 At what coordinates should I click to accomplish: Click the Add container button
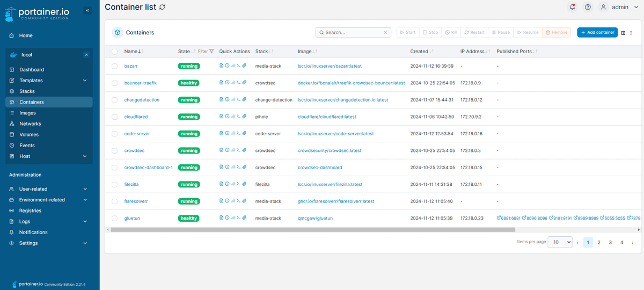coord(597,32)
